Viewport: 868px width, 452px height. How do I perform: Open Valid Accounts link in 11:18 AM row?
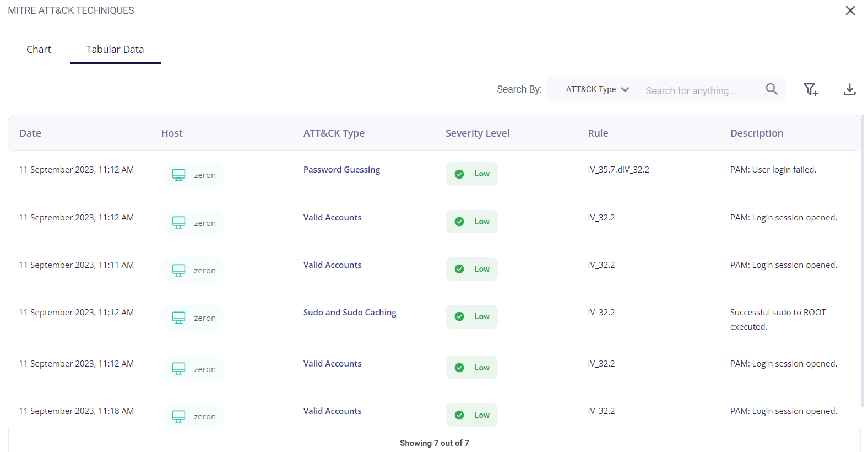tap(332, 411)
